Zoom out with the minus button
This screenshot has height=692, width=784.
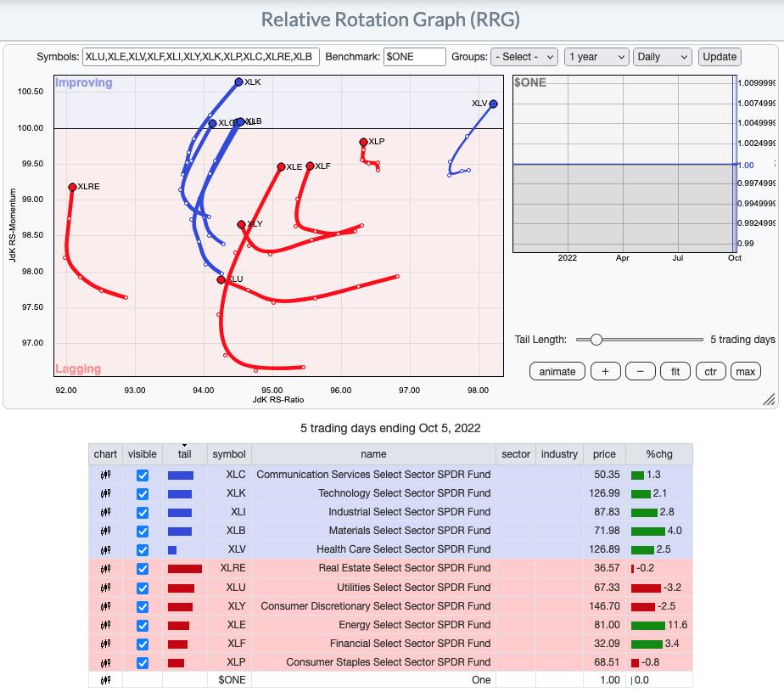pyautogui.click(x=641, y=372)
